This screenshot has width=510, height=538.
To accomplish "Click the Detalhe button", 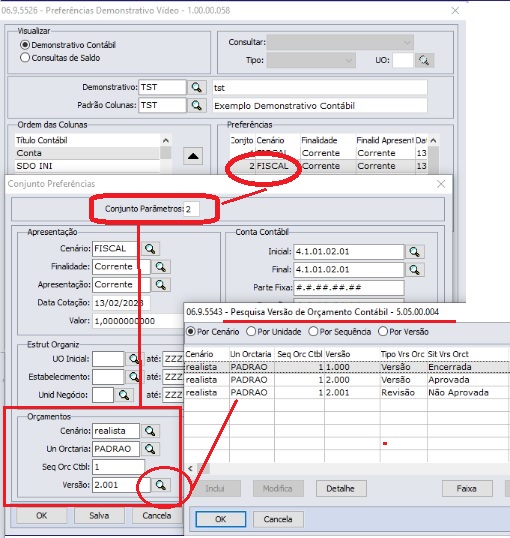I will point(341,489).
